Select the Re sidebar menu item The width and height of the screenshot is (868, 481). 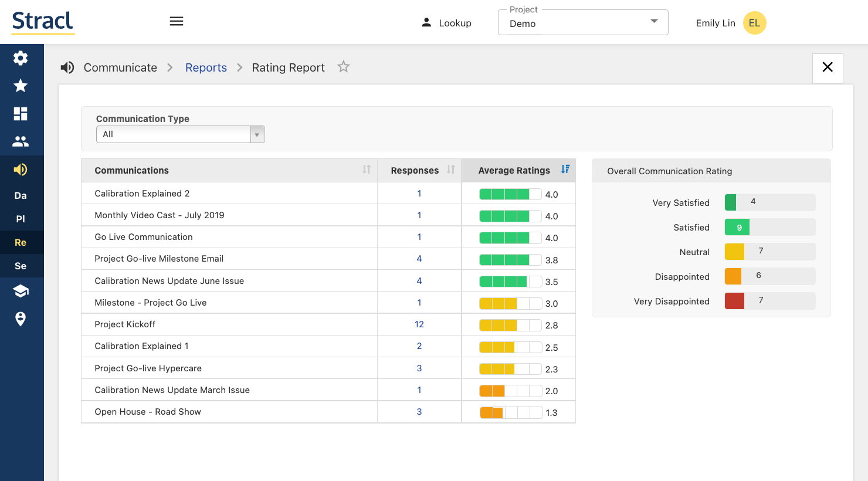[x=21, y=242]
